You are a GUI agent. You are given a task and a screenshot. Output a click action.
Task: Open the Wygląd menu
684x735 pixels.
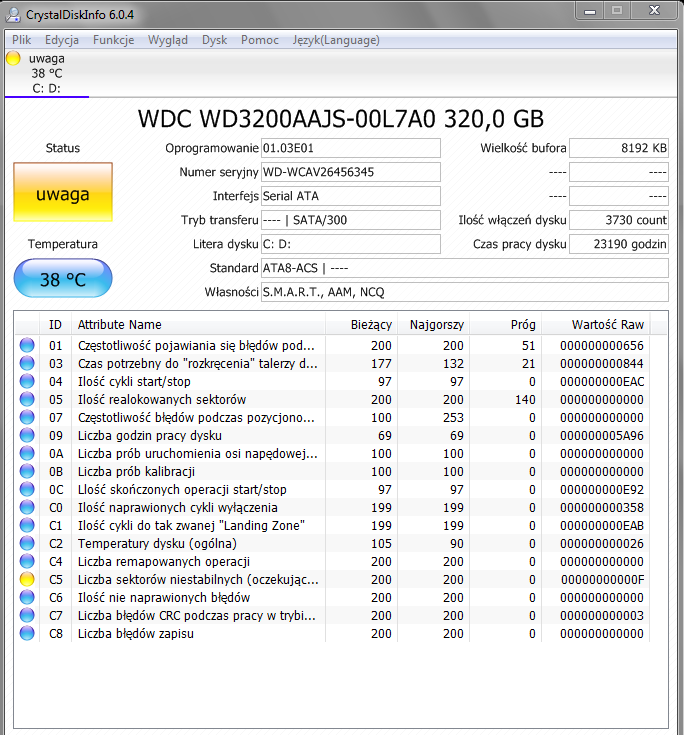[x=168, y=40]
